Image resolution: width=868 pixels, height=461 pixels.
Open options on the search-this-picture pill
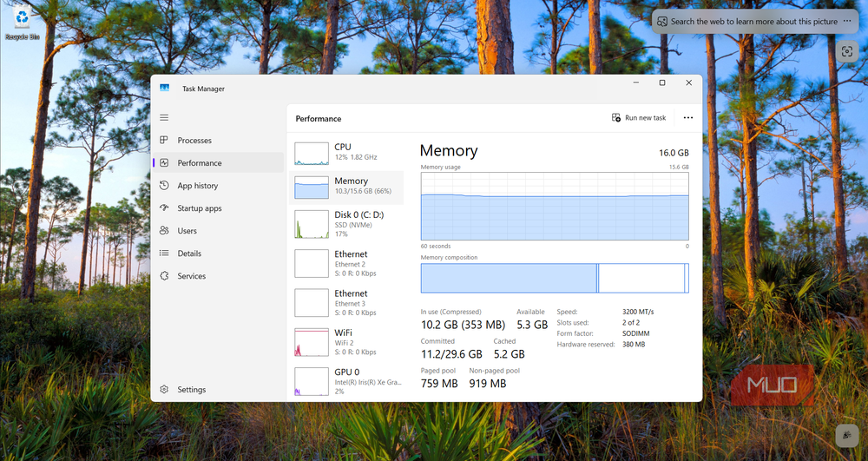pos(847,21)
